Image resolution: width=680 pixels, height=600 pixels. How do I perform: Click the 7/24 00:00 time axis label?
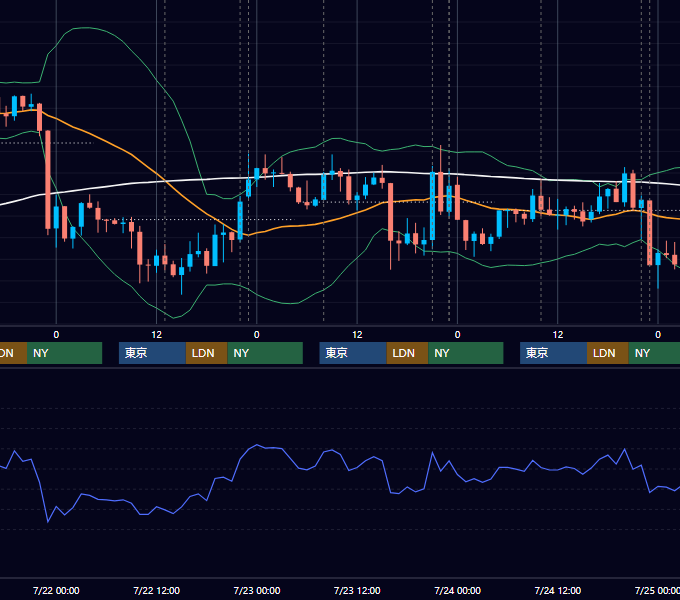point(458,590)
